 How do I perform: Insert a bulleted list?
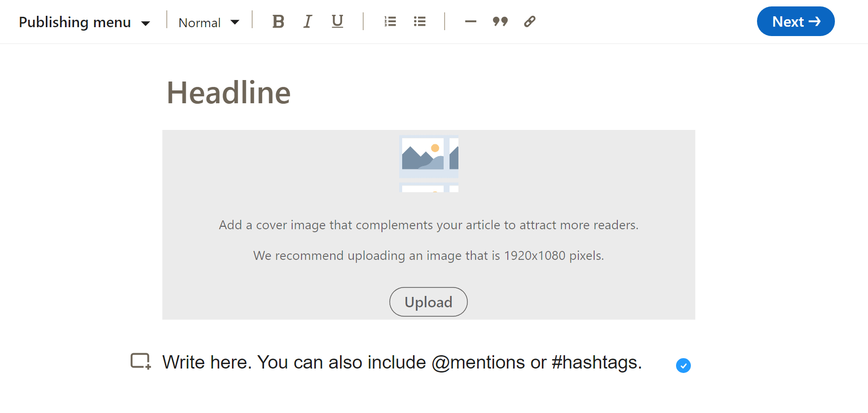coord(419,21)
